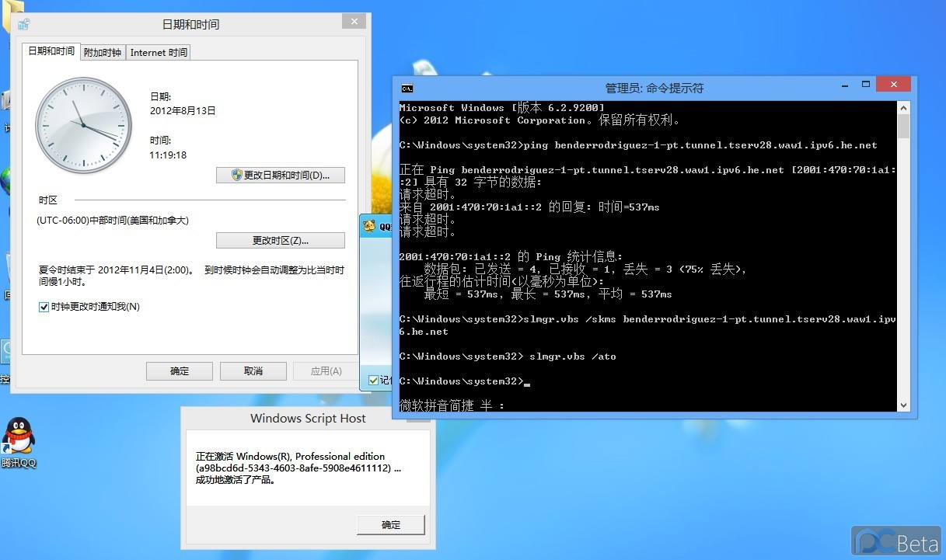Click the command prompt title bar icon
The image size is (946, 560).
(x=407, y=89)
